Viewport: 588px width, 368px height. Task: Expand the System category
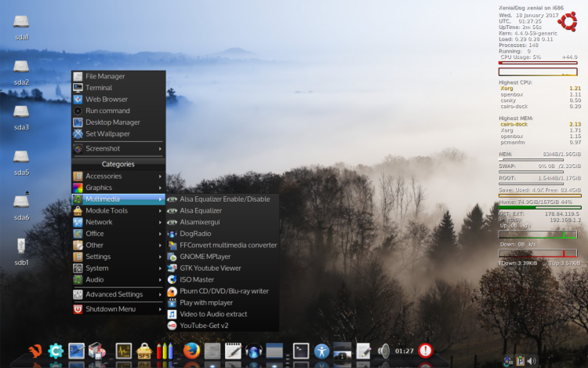pyautogui.click(x=118, y=268)
